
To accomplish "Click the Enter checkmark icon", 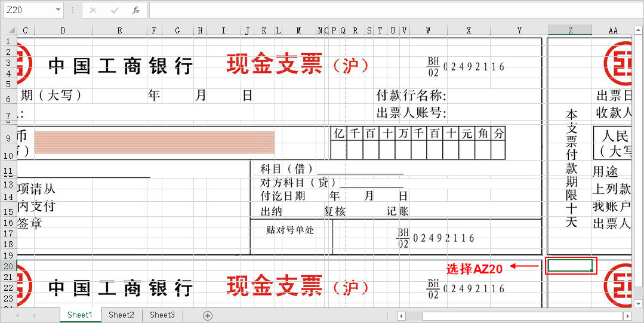I will click(115, 10).
